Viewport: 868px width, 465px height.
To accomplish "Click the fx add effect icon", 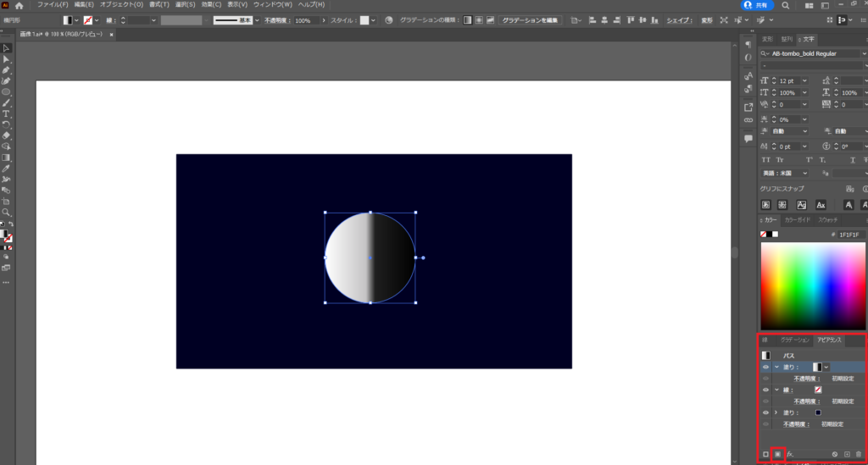I will pyautogui.click(x=790, y=455).
